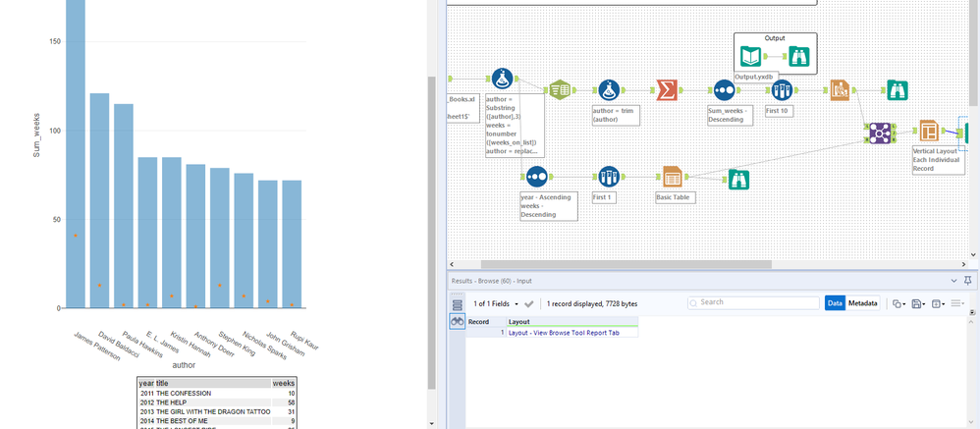Click THE CONFESSION table row
This screenshot has width=980, height=429.
pos(217,394)
